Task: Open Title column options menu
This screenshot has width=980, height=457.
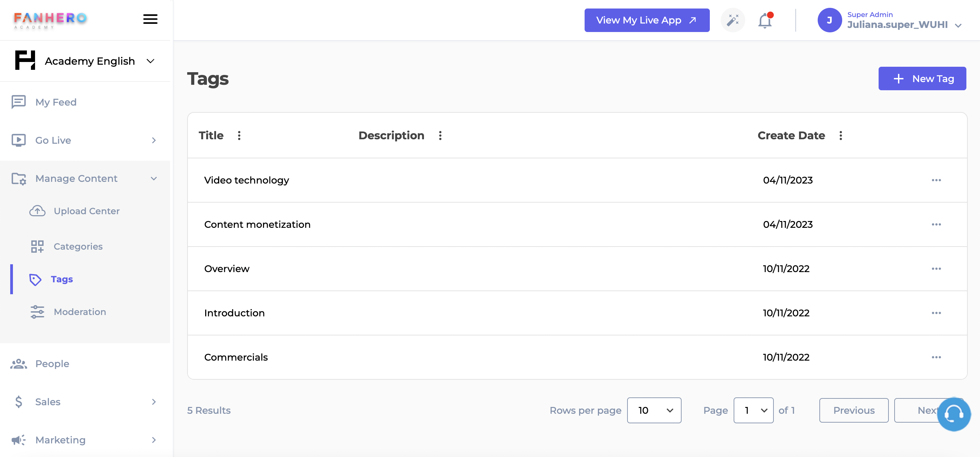Action: [239, 135]
